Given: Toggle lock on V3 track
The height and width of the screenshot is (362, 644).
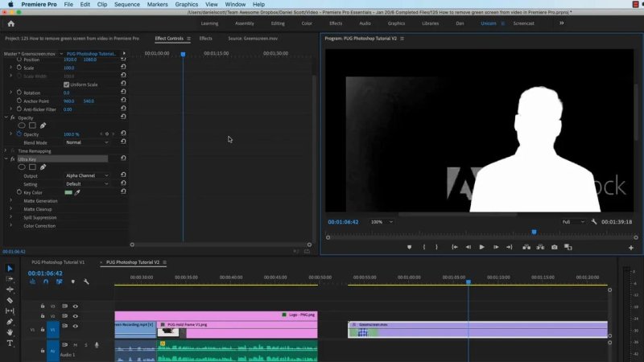Looking at the screenshot, I should click(43, 306).
